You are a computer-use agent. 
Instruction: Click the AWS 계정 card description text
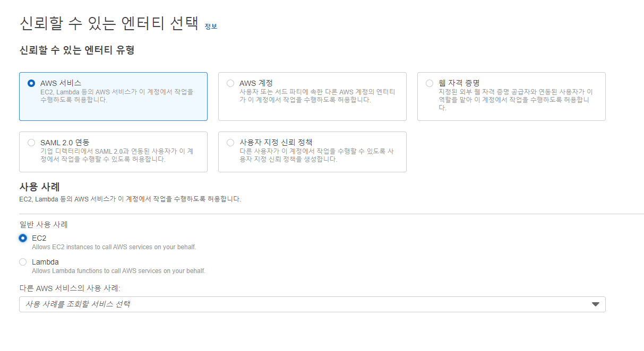point(317,95)
